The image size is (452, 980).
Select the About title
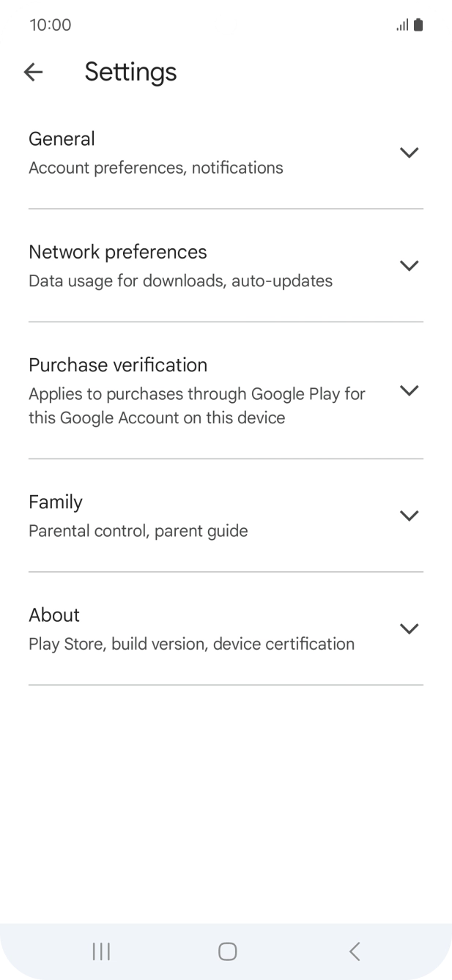point(54,615)
